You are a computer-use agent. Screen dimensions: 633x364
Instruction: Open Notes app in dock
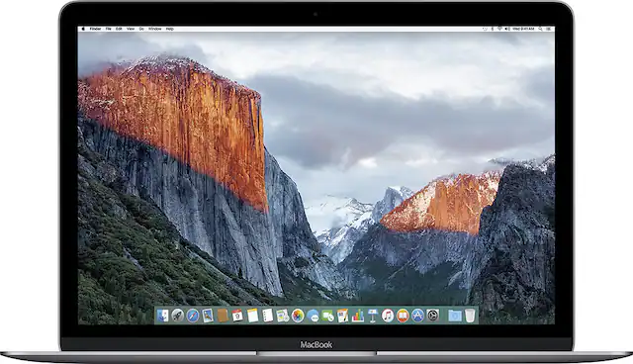[x=253, y=316]
